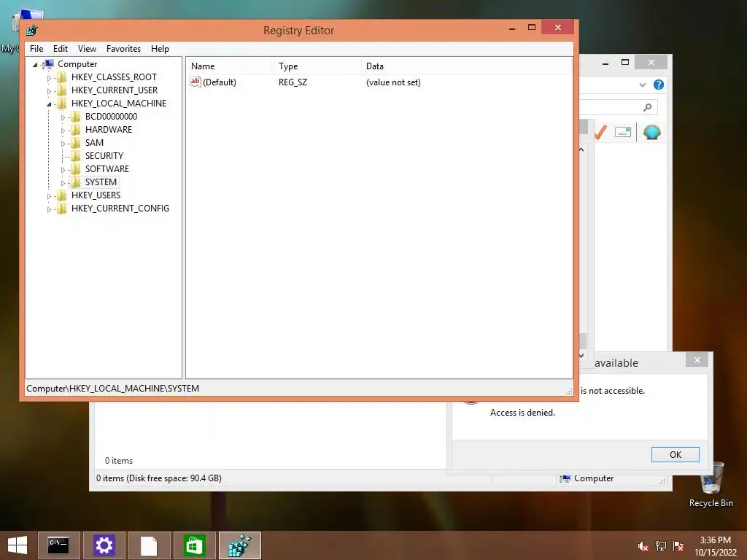Viewport: 747px width, 560px height.
Task: Sort by the Type column header
Action: (317, 66)
